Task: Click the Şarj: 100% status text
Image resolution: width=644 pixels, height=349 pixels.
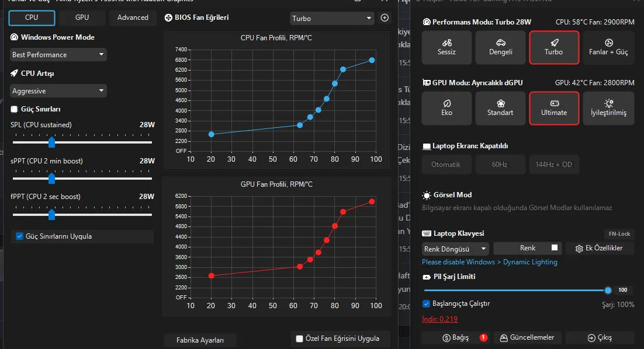Action: pyautogui.click(x=618, y=305)
